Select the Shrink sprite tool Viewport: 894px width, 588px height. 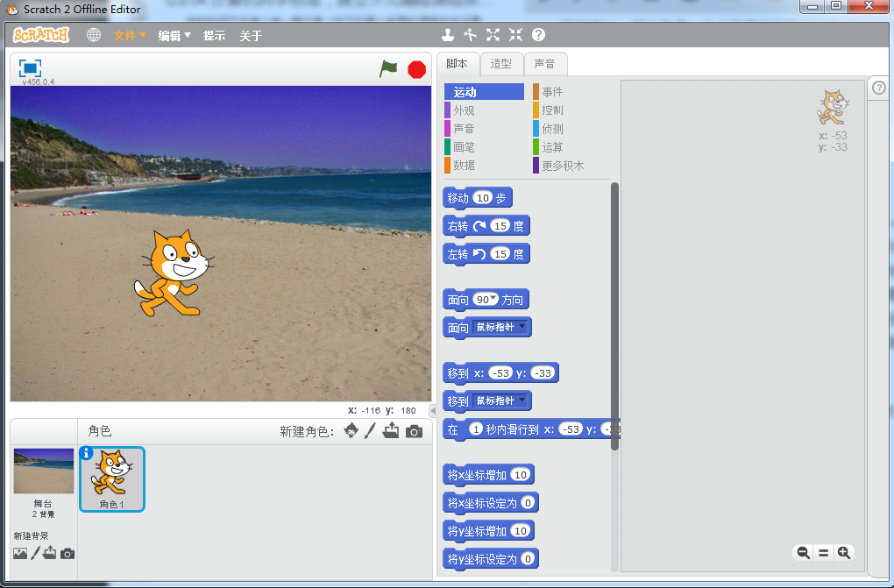coord(516,35)
